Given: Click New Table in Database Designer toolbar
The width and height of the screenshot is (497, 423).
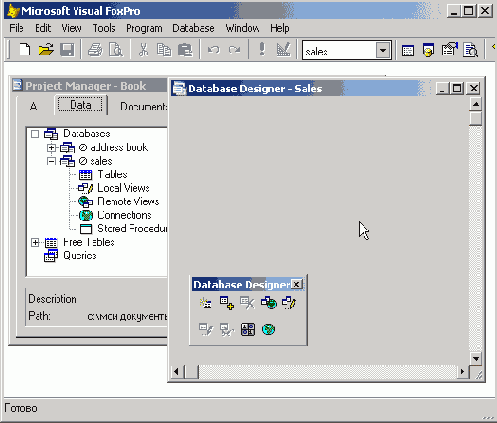Looking at the screenshot, I should 206,303.
